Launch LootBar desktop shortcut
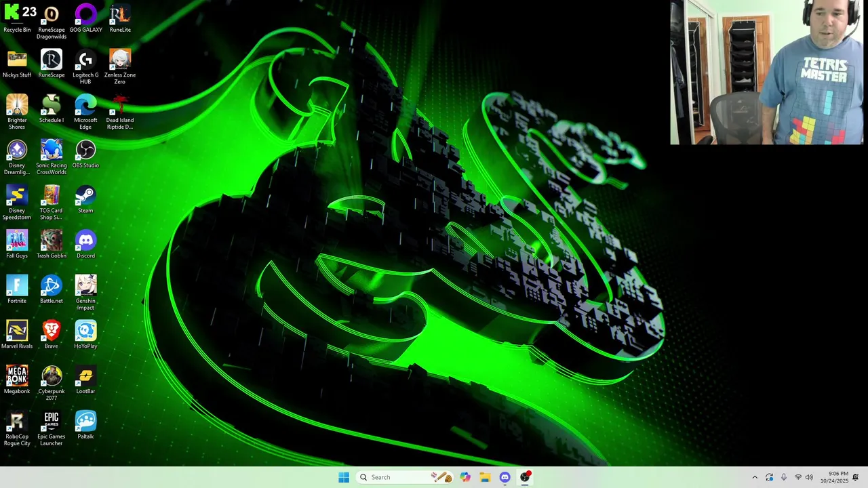The image size is (868, 488). click(x=85, y=380)
